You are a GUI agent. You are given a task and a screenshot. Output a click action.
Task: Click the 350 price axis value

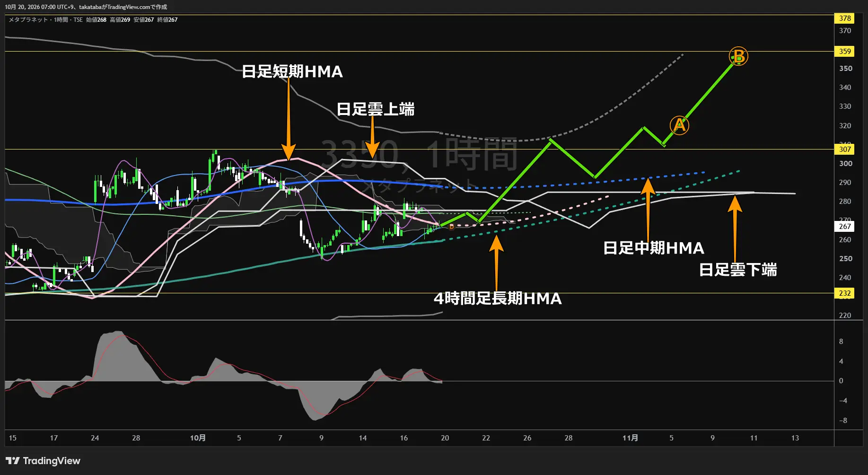[845, 69]
